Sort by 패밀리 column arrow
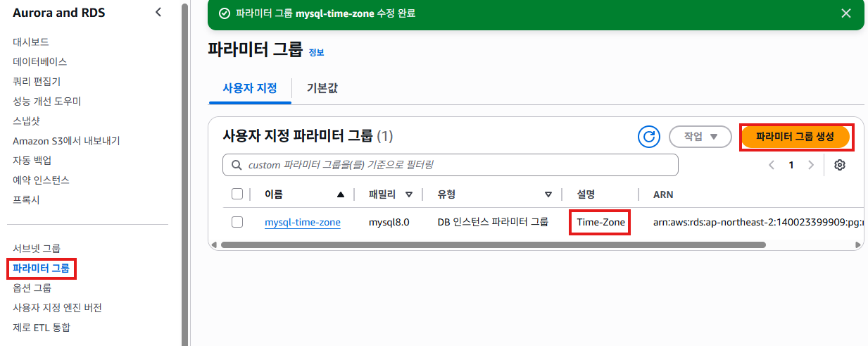 coord(408,194)
